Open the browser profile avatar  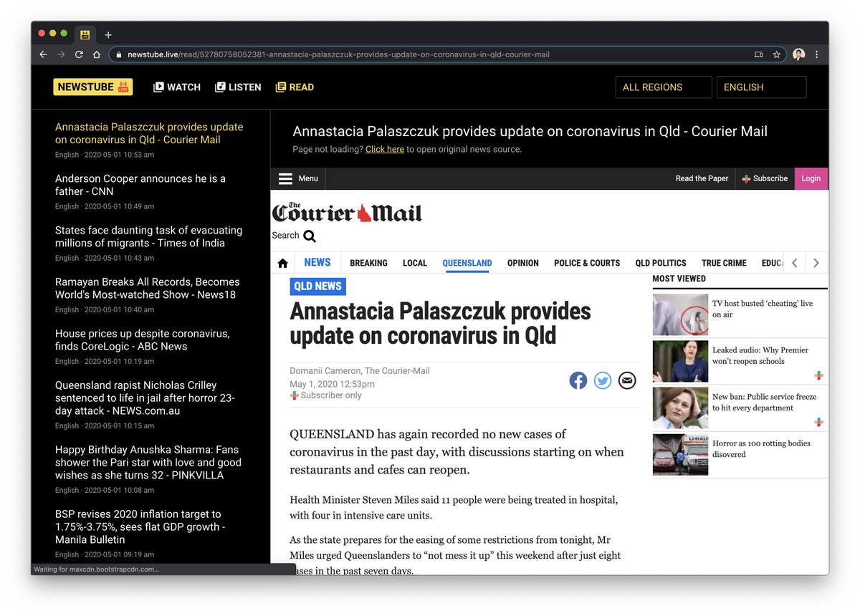798,54
